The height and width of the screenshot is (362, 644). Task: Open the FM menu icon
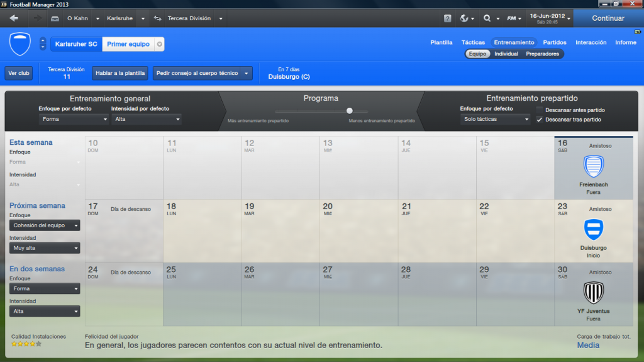click(511, 18)
